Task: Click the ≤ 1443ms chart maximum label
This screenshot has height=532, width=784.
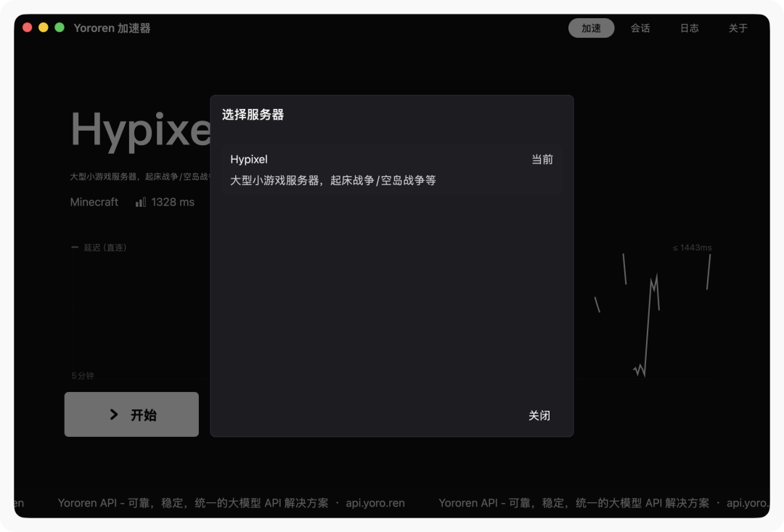Action: point(692,247)
